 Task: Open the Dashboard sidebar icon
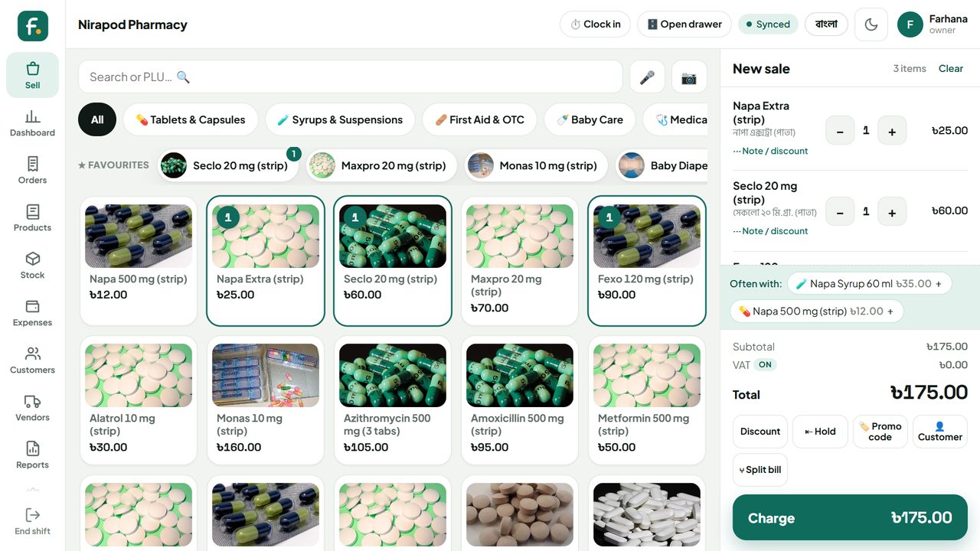point(32,122)
